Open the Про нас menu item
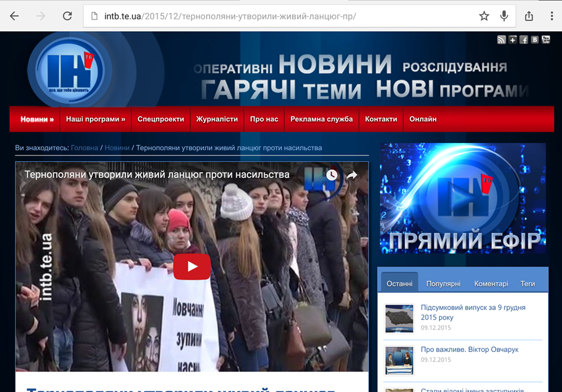 tap(264, 119)
